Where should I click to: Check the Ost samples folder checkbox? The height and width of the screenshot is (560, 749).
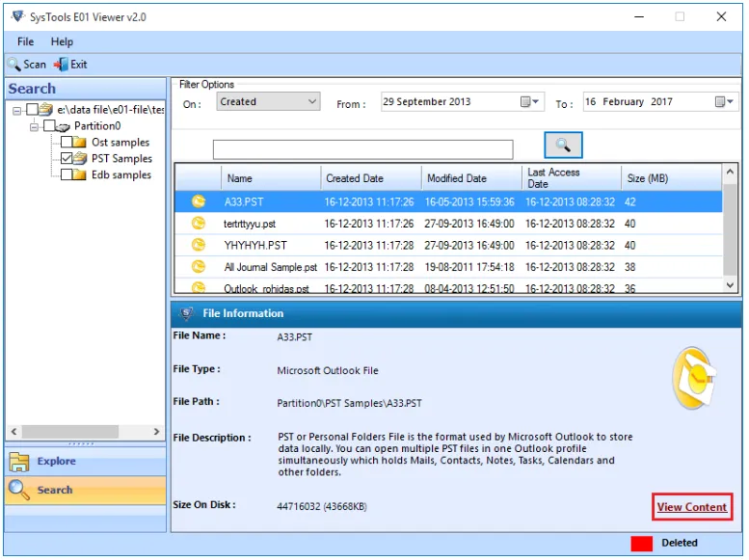(67, 143)
